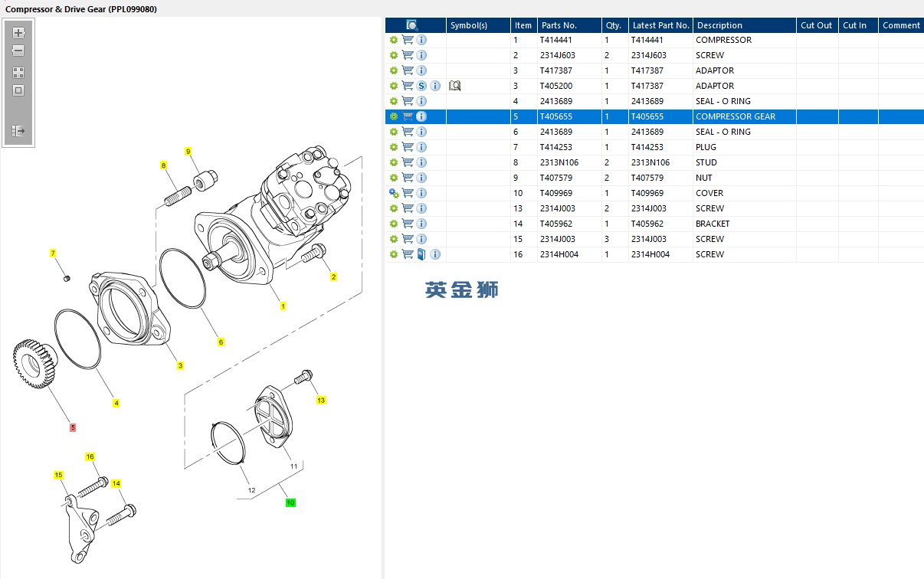The image size is (924, 579).
Task: Show info for COMPRESSOR GEAR row
Action: point(421,116)
